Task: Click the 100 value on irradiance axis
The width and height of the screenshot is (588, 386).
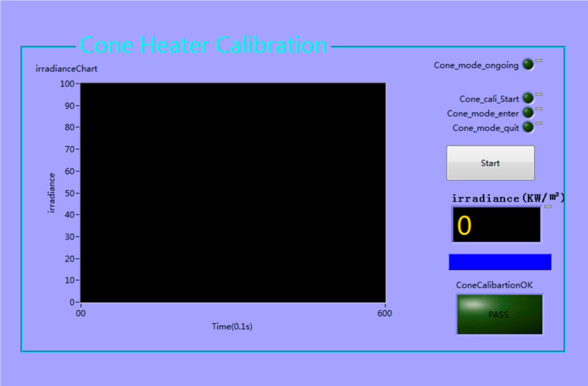Action: [x=67, y=83]
